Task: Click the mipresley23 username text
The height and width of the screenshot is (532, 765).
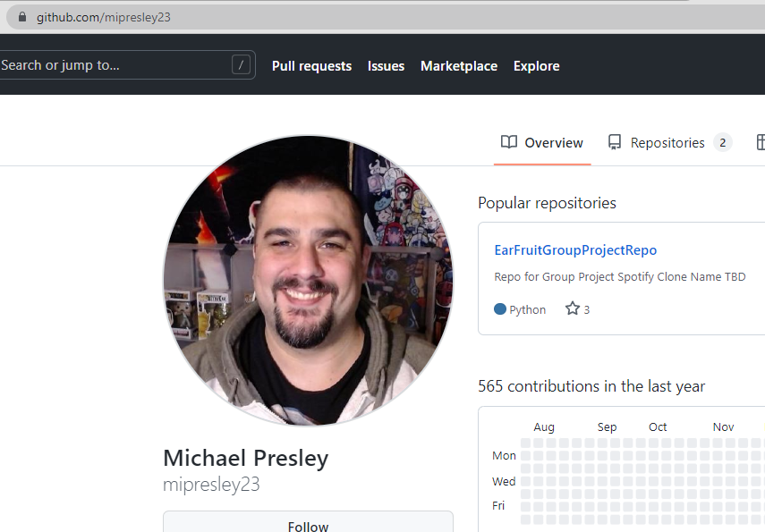Action: [x=211, y=485]
